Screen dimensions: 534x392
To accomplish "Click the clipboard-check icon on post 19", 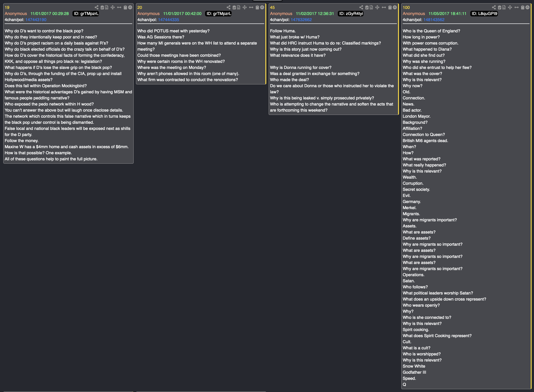I will point(102,7).
